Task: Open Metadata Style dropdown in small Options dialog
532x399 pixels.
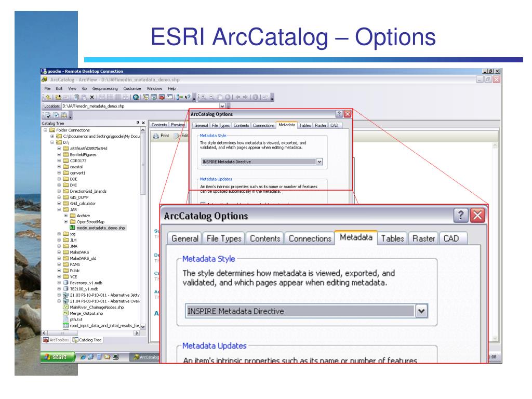Action: (x=320, y=162)
